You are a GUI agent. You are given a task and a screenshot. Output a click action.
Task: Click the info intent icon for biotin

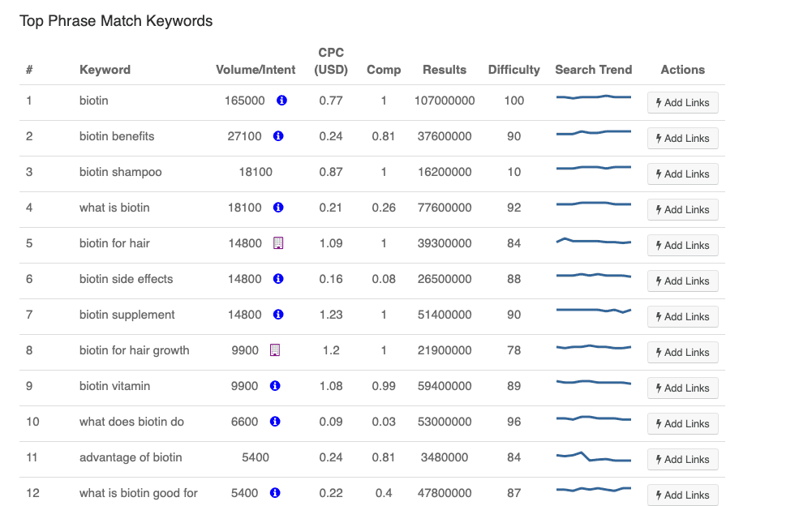(281, 101)
